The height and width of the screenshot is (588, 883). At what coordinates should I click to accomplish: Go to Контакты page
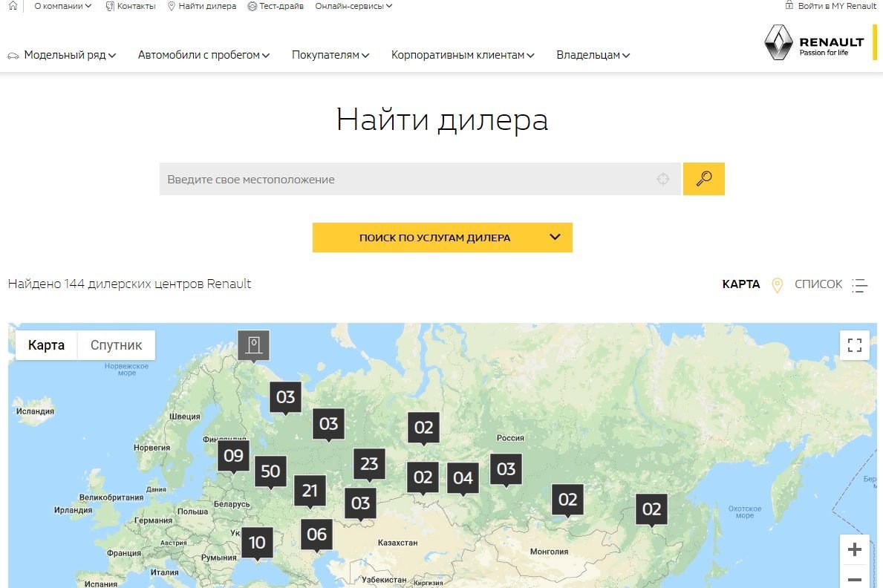(131, 6)
